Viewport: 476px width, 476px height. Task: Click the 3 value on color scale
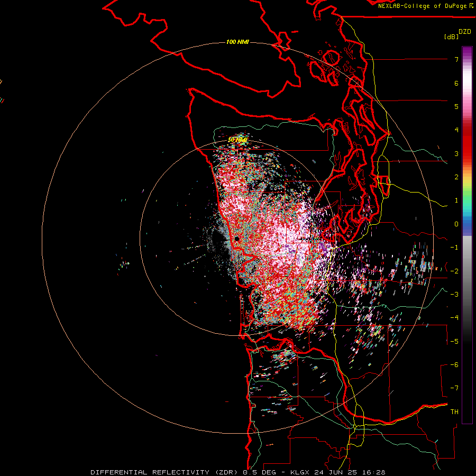456,153
